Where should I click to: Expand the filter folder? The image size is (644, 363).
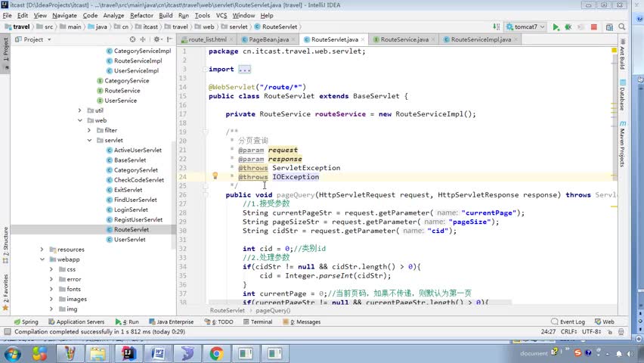pos(89,130)
